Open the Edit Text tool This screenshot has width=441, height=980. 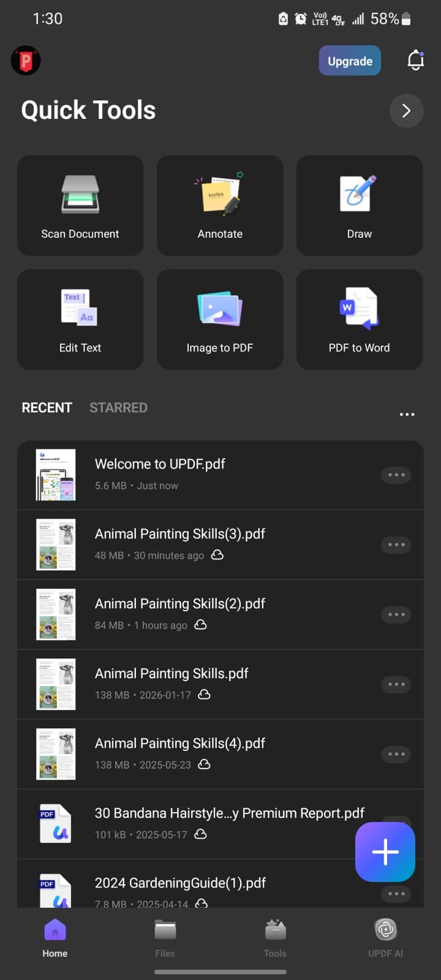point(80,319)
